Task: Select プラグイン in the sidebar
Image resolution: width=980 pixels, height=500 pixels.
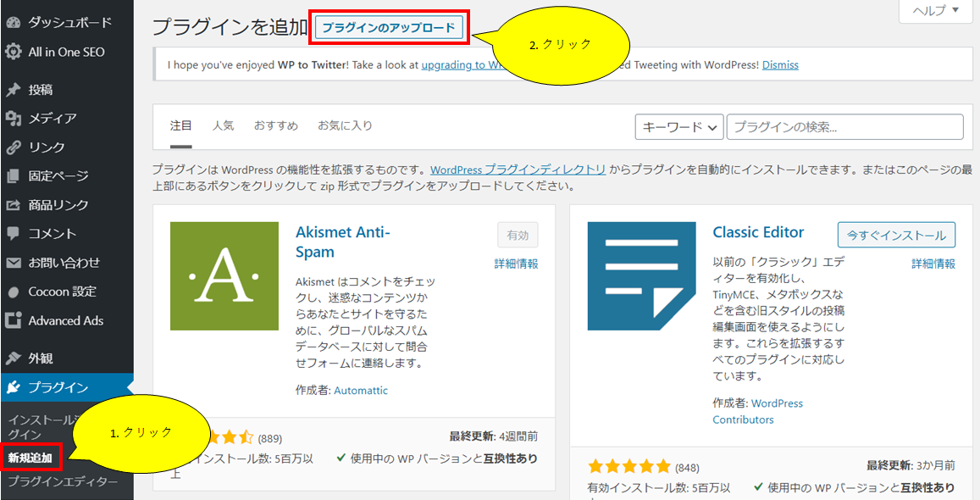Action: point(67,388)
